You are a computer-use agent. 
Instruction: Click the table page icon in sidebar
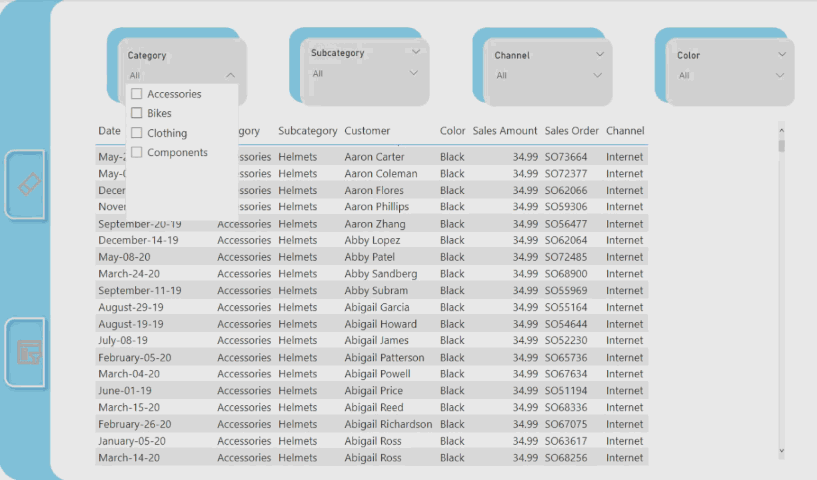pyautogui.click(x=29, y=352)
